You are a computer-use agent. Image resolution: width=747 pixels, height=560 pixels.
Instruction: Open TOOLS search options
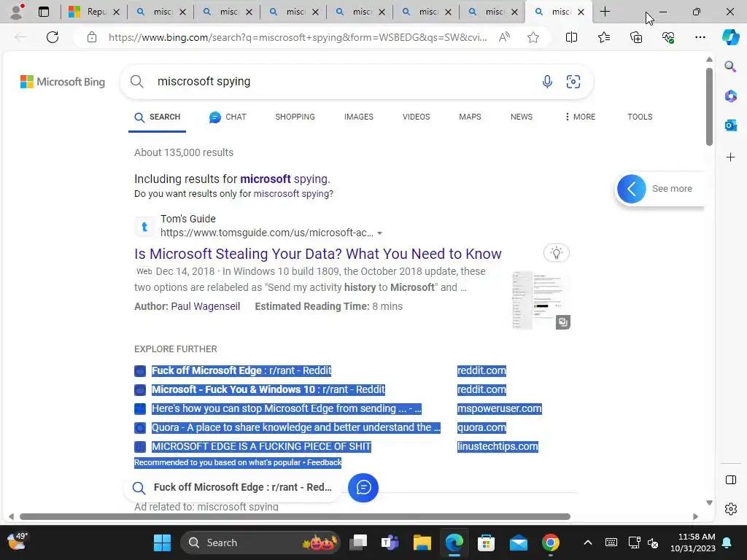(x=640, y=117)
